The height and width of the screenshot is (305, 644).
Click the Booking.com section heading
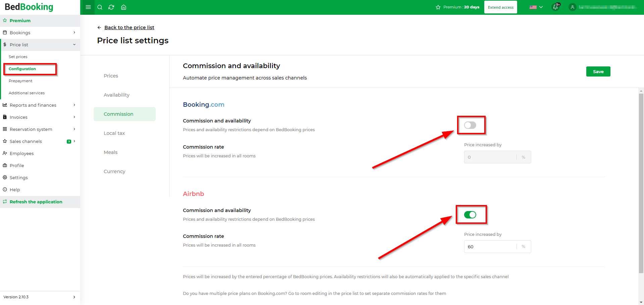pyautogui.click(x=203, y=105)
